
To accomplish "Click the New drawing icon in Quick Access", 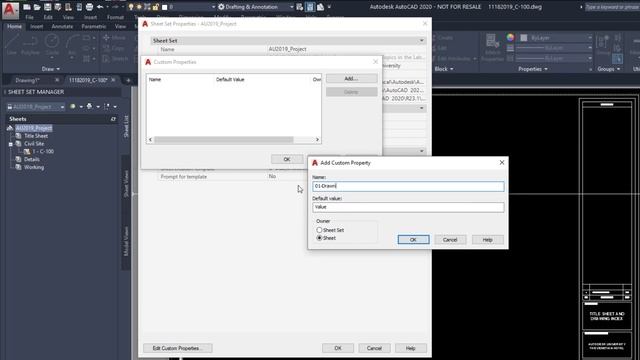I will pyautogui.click(x=27, y=7).
